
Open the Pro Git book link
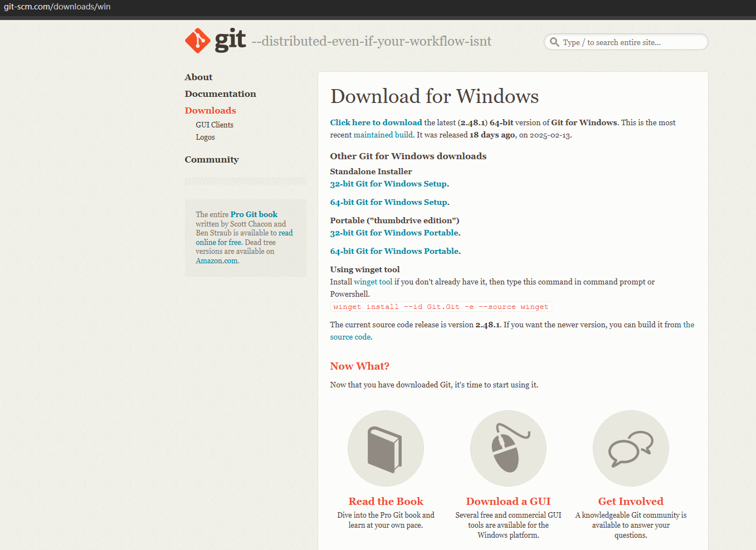pos(254,214)
